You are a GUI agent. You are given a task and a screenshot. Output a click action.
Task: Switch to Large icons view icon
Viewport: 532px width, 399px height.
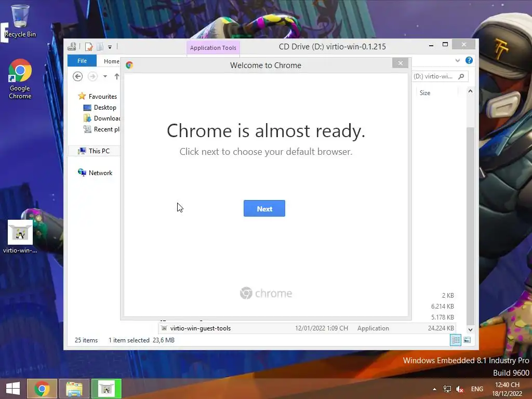(467, 340)
